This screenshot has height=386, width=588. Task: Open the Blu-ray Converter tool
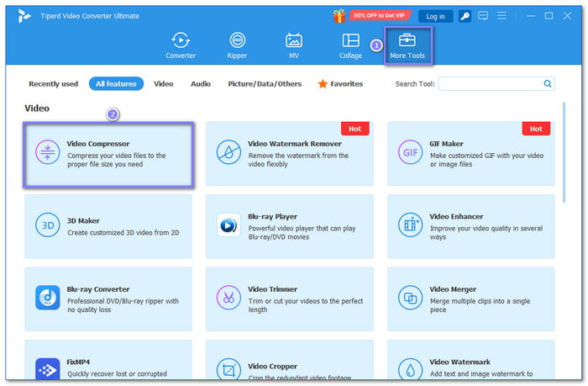[x=108, y=298]
